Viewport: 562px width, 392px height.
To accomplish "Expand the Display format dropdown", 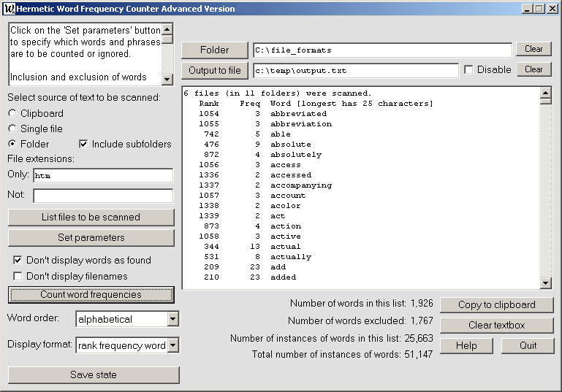I will [x=172, y=345].
